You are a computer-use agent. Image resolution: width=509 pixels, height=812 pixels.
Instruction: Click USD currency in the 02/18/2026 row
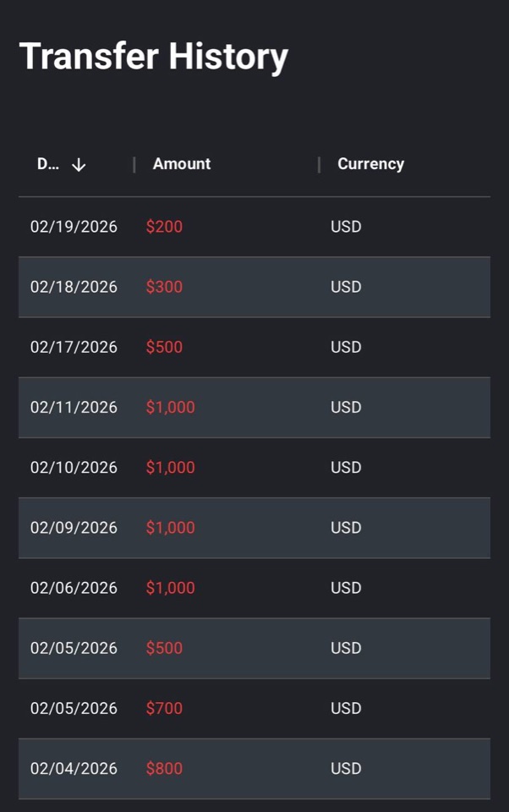pyautogui.click(x=346, y=287)
